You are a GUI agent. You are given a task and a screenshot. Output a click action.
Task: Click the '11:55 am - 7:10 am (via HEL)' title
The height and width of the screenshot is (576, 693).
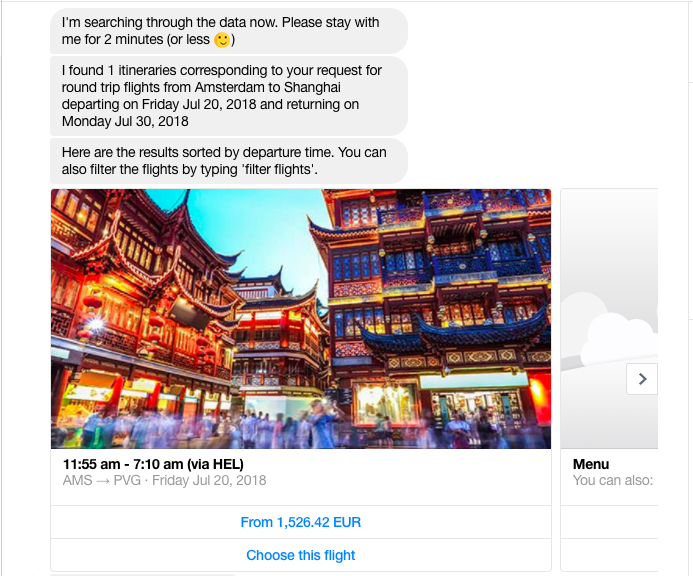pos(153,464)
